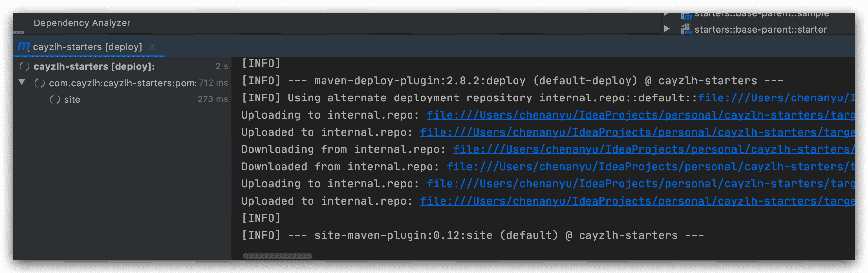
Task: Open the Dependency Analyzer tab
Action: (82, 23)
